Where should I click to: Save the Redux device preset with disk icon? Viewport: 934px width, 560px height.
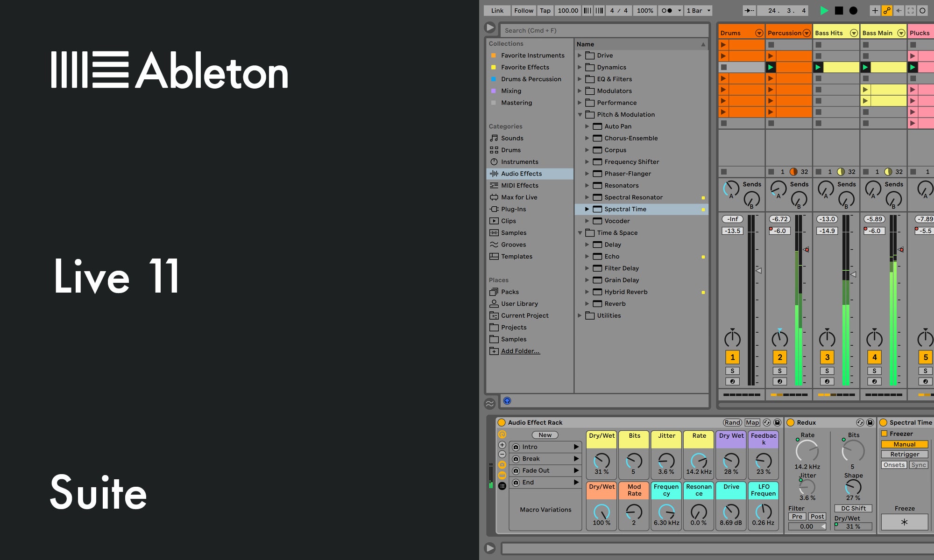[x=870, y=422]
